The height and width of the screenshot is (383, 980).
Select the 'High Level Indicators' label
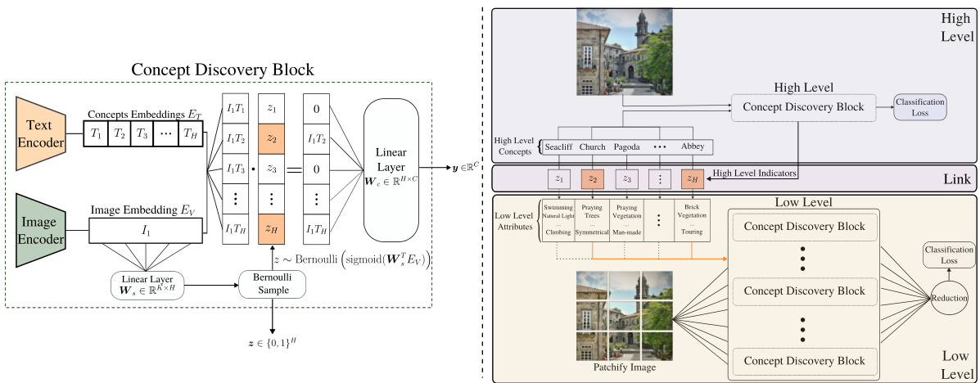[754, 173]
